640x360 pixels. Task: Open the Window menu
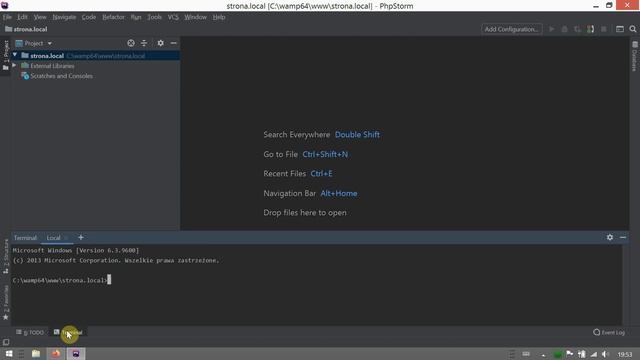[x=196, y=17]
